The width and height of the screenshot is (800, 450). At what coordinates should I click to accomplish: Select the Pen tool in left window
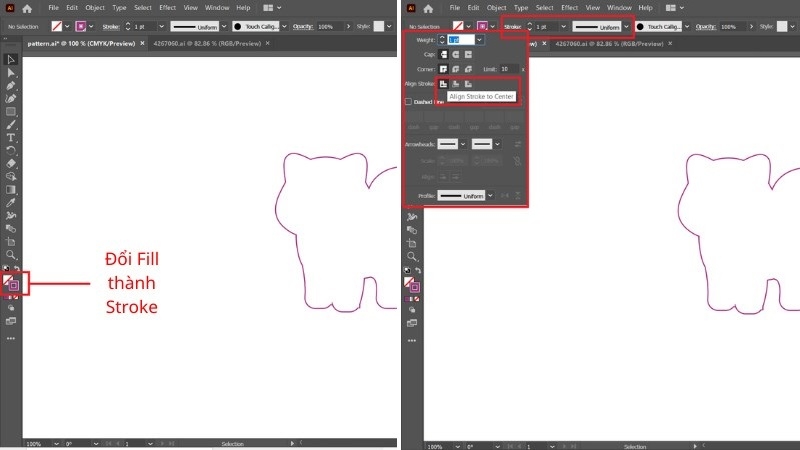[11, 86]
